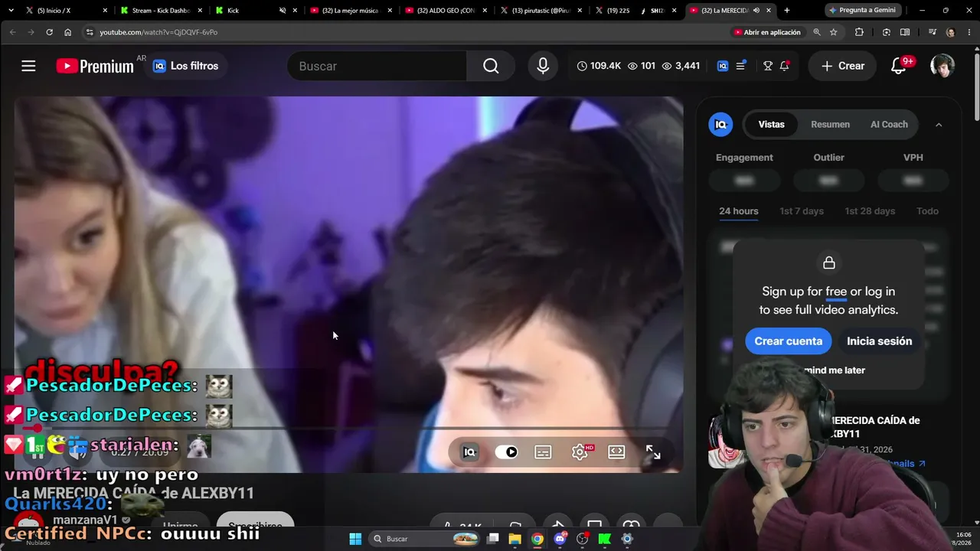Open the browser extensions puzzle icon
Viewport: 980px width, 551px height.
[x=859, y=32]
